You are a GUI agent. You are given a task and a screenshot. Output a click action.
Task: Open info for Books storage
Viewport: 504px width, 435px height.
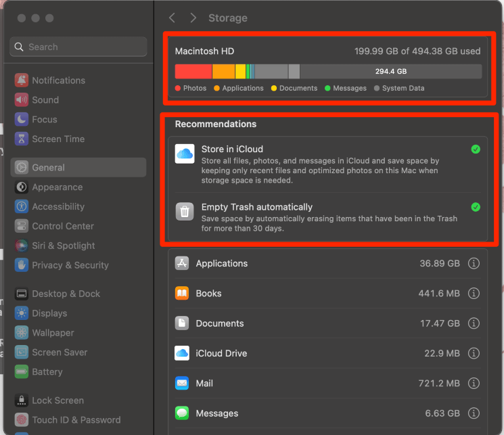click(x=474, y=294)
